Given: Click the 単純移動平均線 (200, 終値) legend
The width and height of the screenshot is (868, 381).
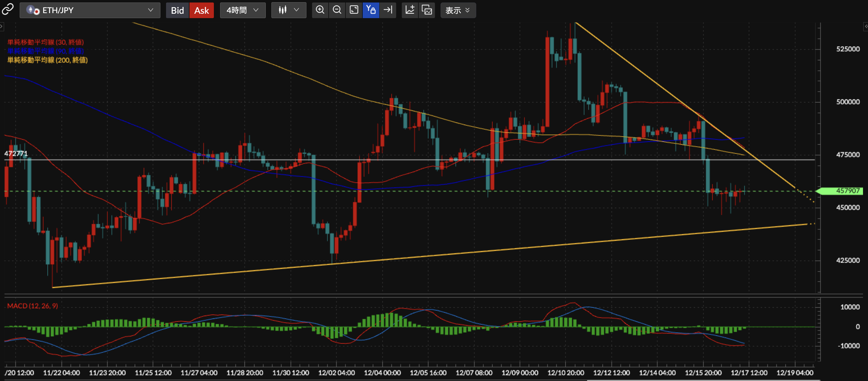Looking at the screenshot, I should pos(48,60).
